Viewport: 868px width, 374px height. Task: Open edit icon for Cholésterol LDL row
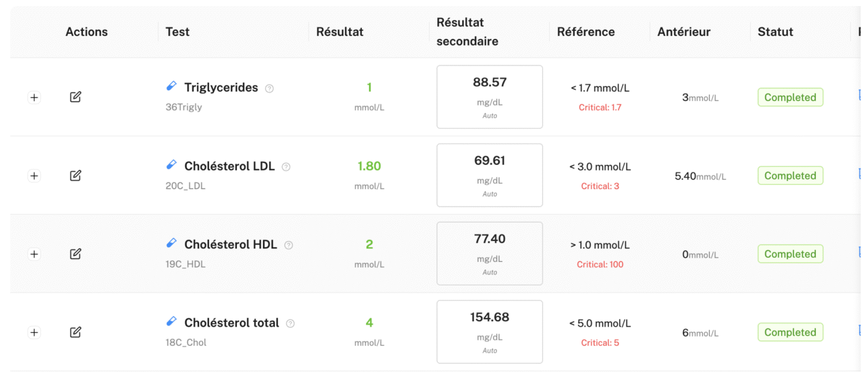pos(75,175)
